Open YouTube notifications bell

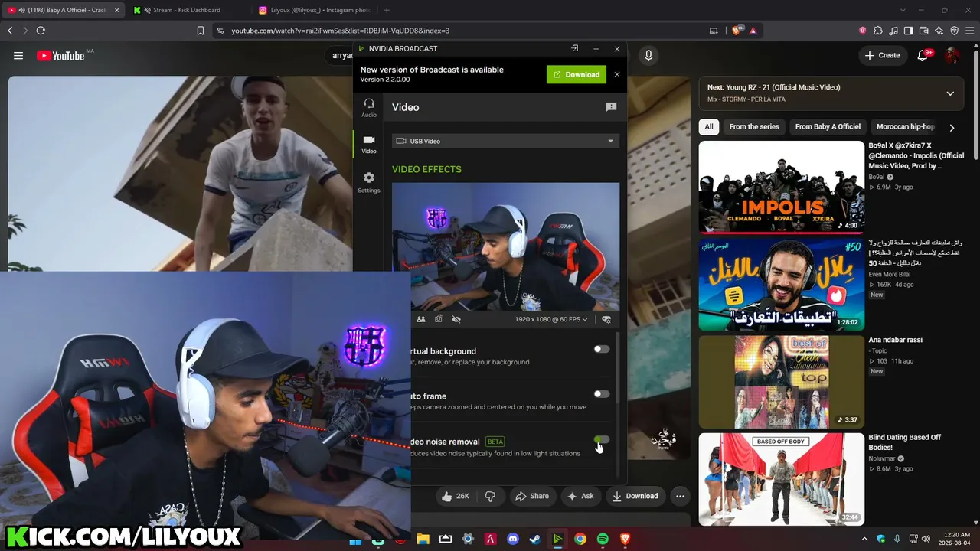click(923, 55)
